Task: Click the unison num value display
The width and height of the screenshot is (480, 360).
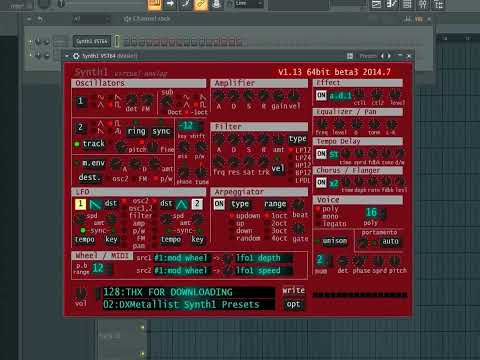Action: pos(322,260)
